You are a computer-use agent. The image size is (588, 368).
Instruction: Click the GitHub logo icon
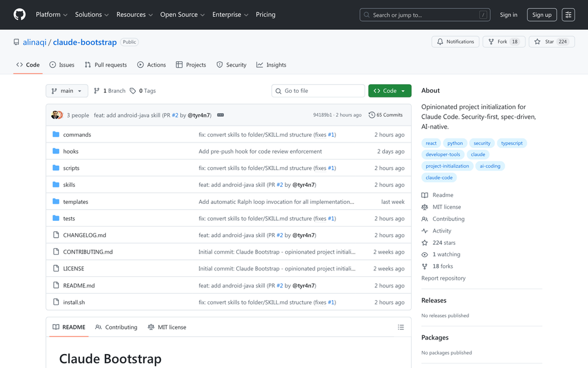(19, 15)
